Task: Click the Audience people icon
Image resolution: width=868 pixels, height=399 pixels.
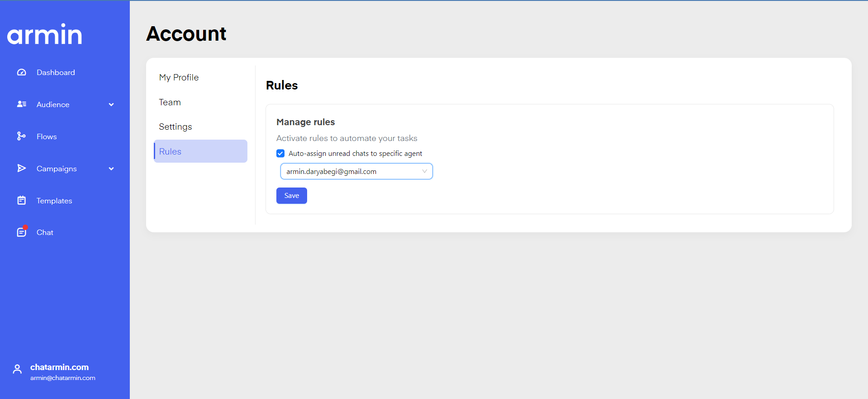Action: click(21, 104)
